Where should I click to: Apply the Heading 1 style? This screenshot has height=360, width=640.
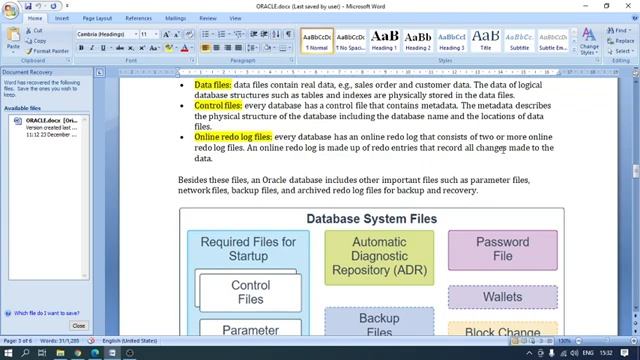pos(384,40)
